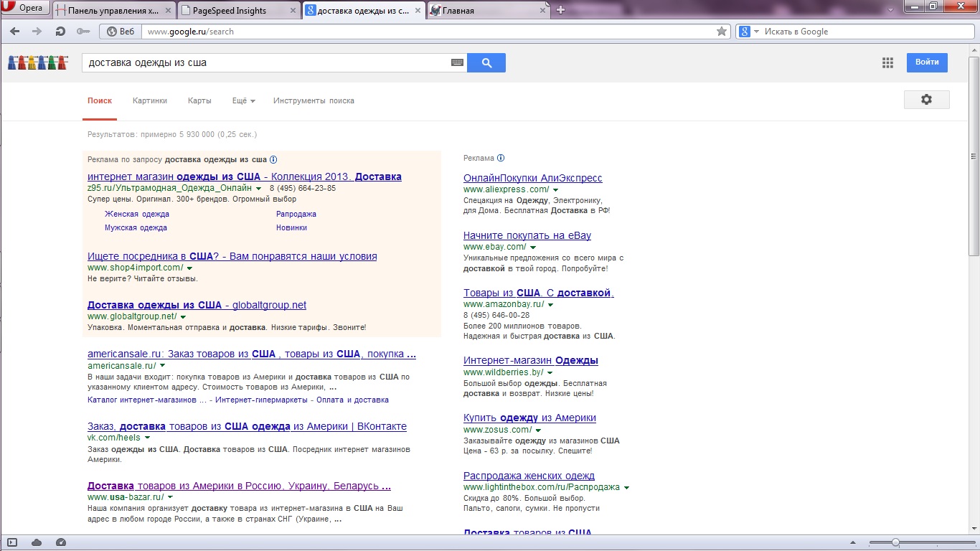Viewport: 980px width, 551px height.
Task: Open the on-screen keyboard icon in search box
Action: [x=458, y=62]
